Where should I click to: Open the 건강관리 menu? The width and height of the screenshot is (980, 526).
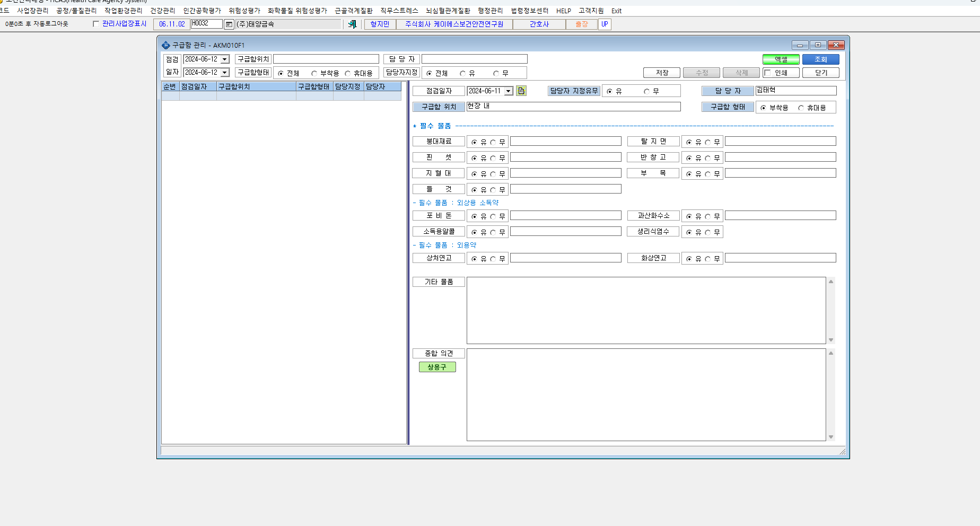click(x=162, y=11)
